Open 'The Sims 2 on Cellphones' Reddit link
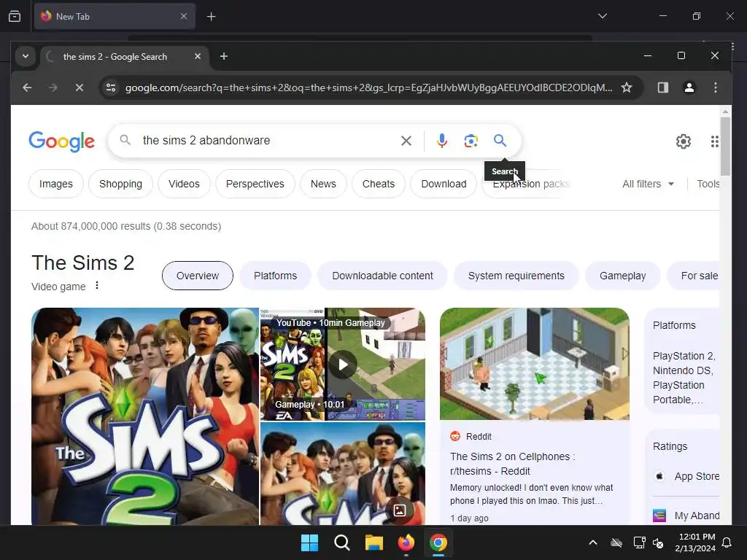The height and width of the screenshot is (560, 747). coord(513,464)
